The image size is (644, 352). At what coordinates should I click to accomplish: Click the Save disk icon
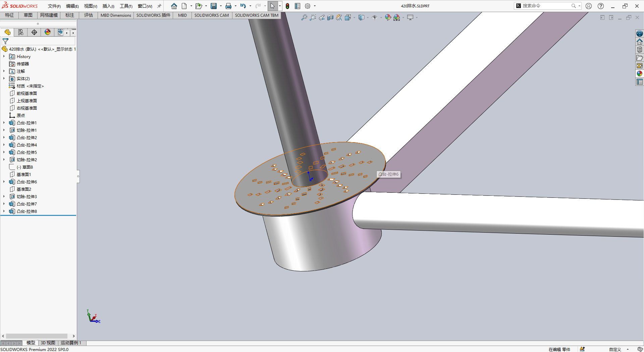click(213, 6)
